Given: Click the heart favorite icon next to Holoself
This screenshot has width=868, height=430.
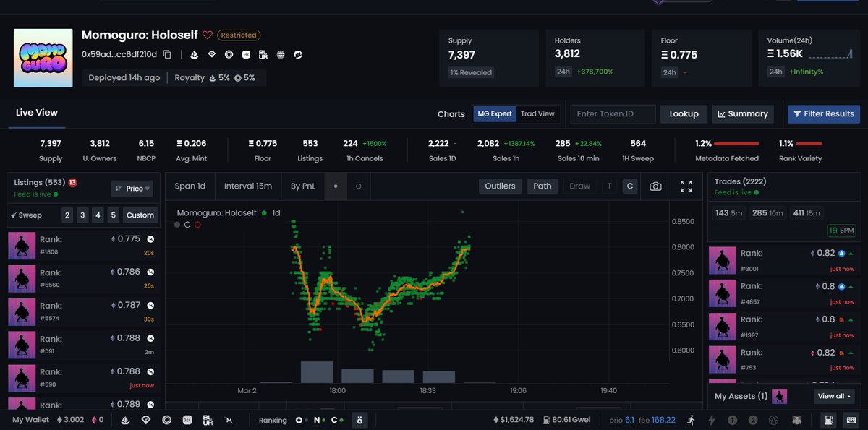Looking at the screenshot, I should (208, 34).
